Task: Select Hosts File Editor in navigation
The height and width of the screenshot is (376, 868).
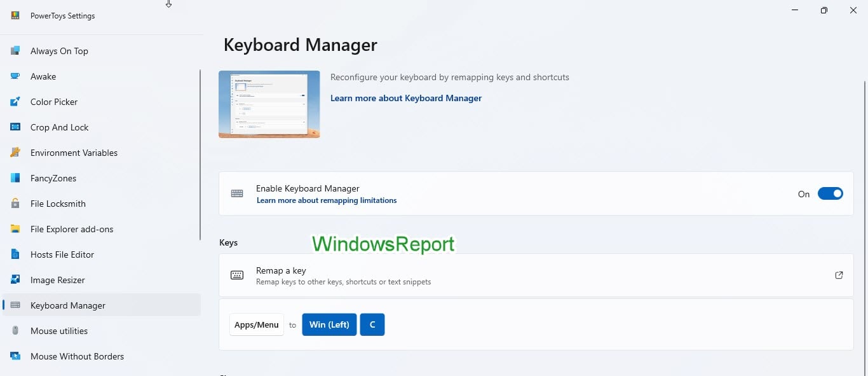Action: 102,254
